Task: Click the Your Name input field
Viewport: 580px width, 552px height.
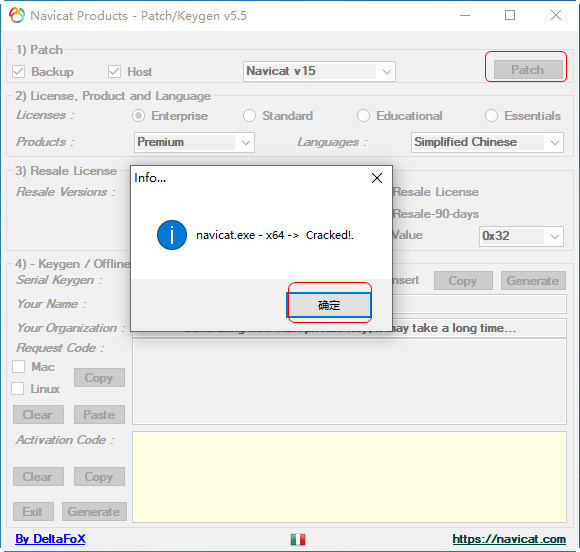Action: (x=479, y=304)
